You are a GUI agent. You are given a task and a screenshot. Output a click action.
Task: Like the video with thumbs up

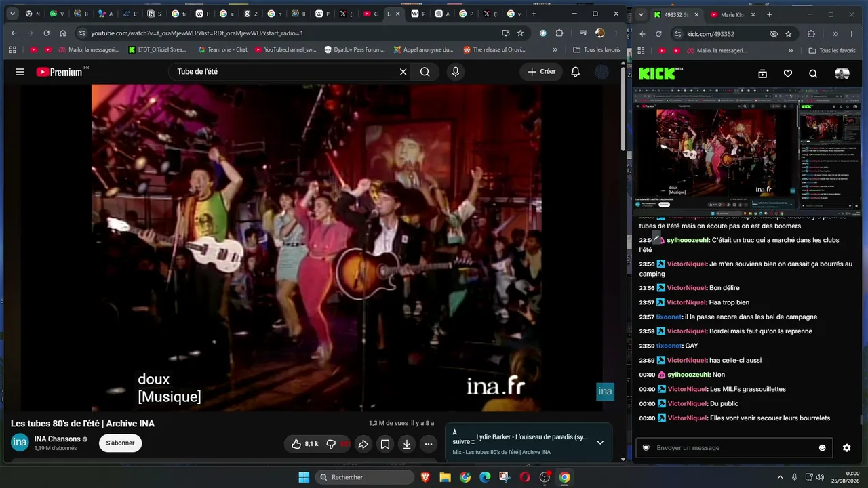pyautogui.click(x=304, y=444)
